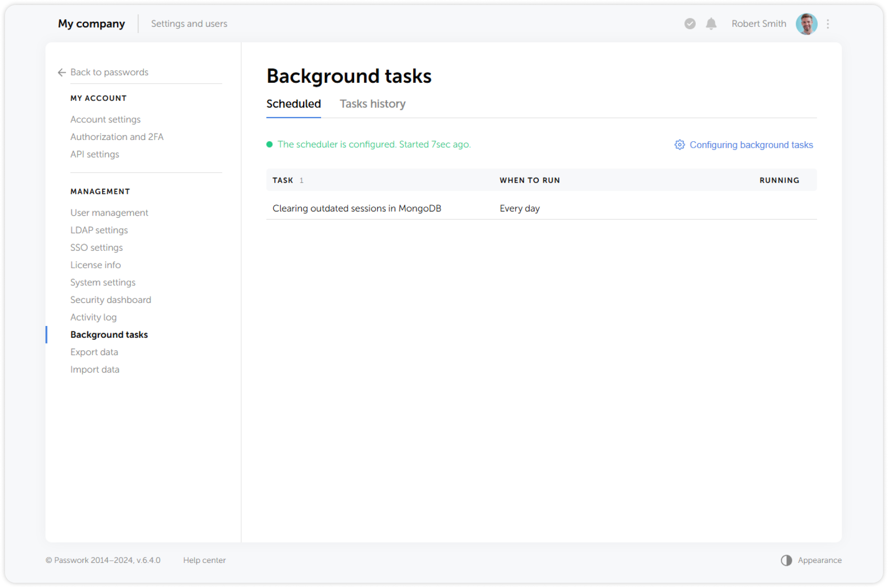This screenshot has width=888, height=588.
Task: Expand the WHEN TO RUN column header
Action: tap(529, 180)
